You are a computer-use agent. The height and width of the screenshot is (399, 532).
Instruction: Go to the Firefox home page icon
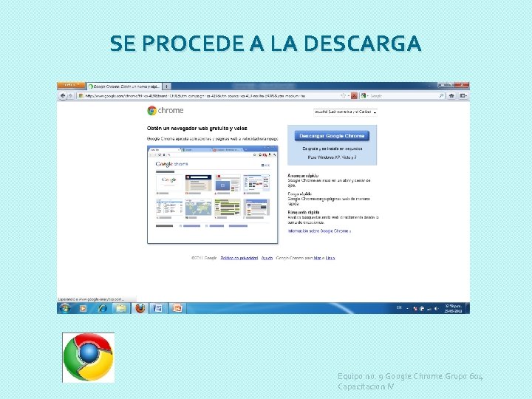451,96
